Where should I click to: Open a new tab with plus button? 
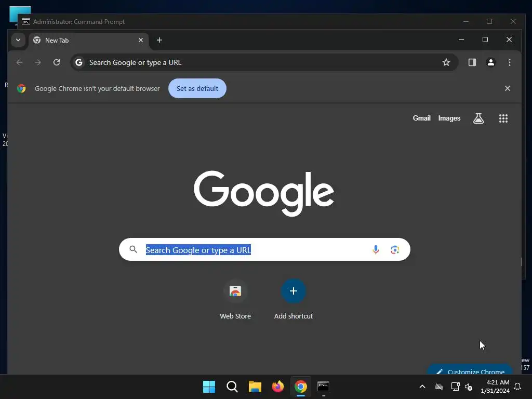coord(159,40)
